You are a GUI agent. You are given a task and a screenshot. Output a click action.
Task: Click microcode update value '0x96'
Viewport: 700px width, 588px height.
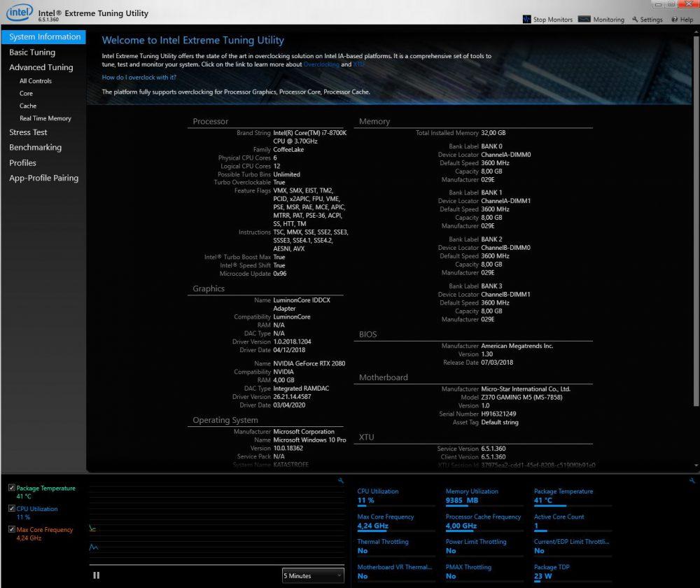[x=280, y=274]
